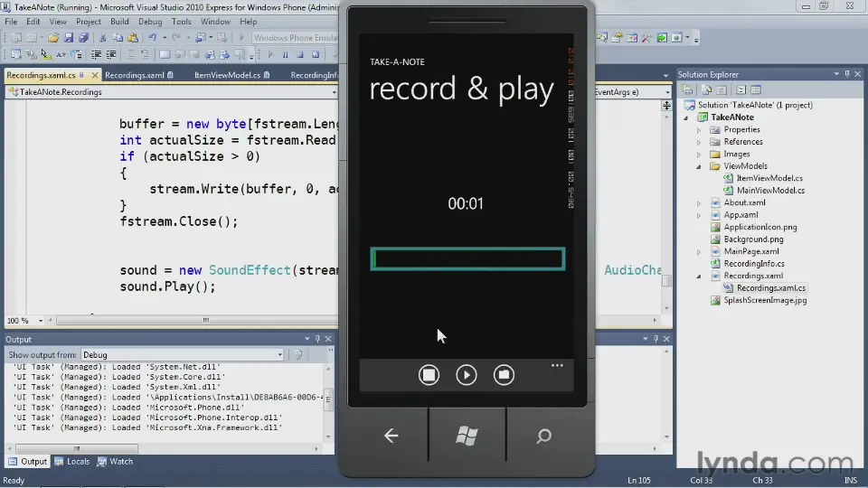Click the green arrow Start Page icon

662,38
